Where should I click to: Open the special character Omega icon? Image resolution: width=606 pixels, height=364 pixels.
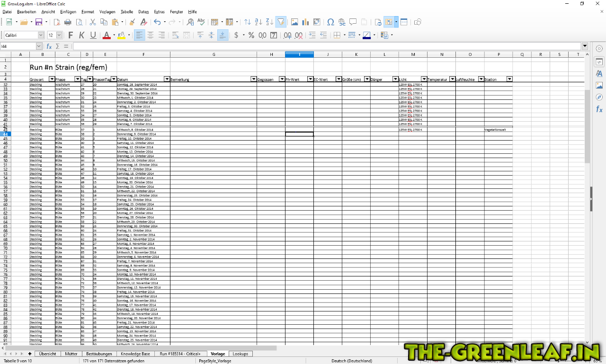(330, 22)
